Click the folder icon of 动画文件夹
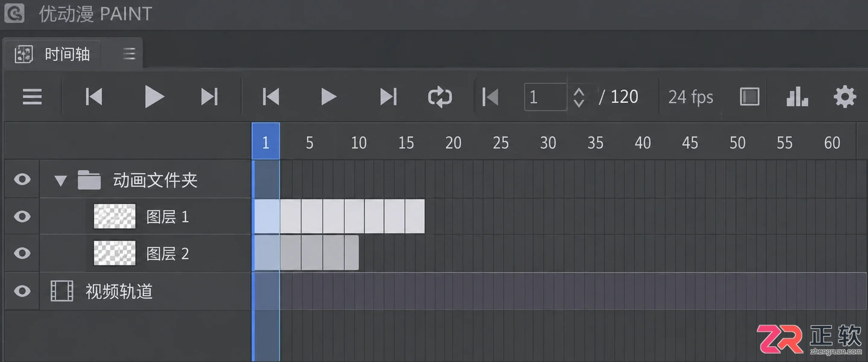Screen dimensions: 868x362 [89, 180]
